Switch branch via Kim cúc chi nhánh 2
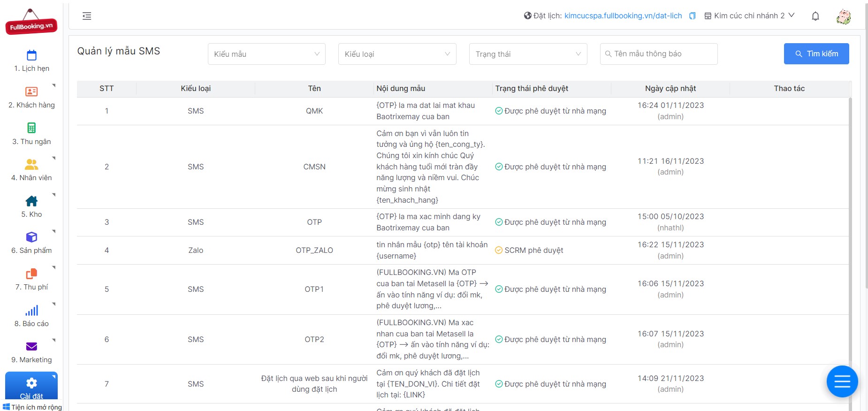 749,16
